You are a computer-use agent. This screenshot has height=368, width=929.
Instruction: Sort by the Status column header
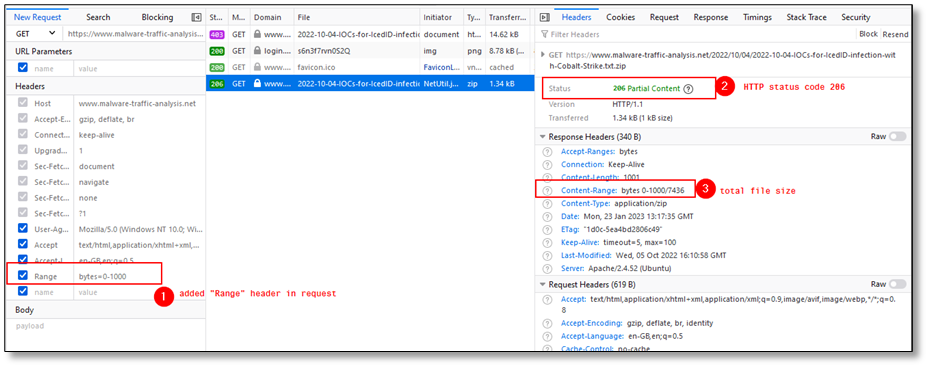(216, 17)
